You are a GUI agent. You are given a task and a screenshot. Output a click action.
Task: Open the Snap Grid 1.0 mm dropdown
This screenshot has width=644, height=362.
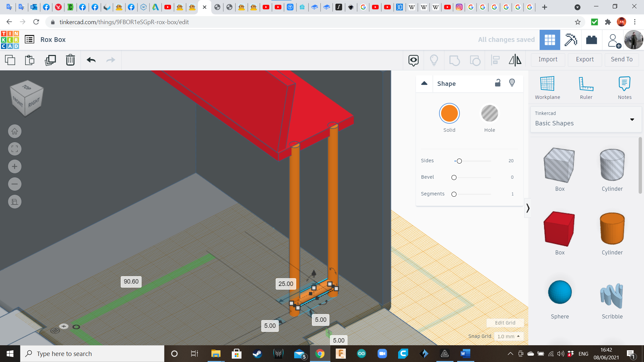pyautogui.click(x=508, y=336)
